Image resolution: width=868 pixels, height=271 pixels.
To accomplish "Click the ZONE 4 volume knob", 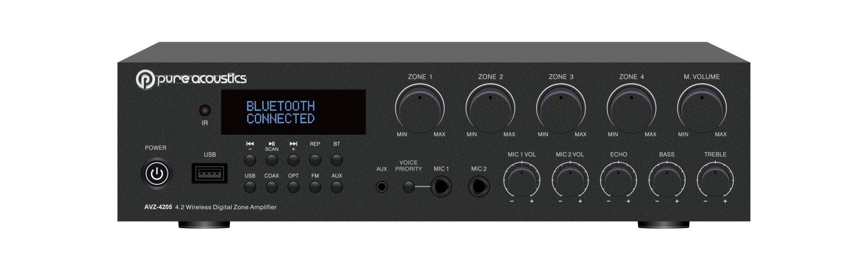I will point(632,108).
